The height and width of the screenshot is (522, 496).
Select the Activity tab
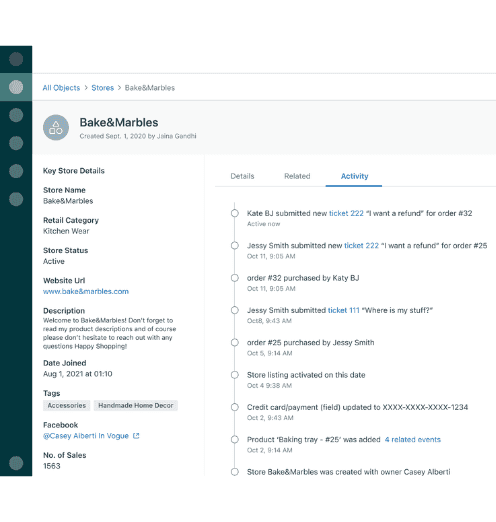point(354,176)
